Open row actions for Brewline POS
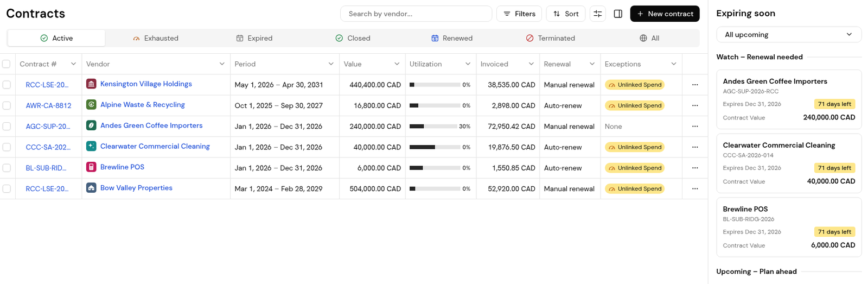This screenshot has width=868, height=284. click(x=695, y=168)
